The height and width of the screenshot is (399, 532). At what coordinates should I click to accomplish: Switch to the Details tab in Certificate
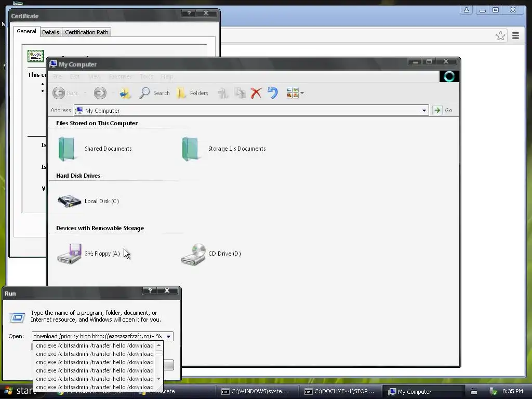pos(50,32)
